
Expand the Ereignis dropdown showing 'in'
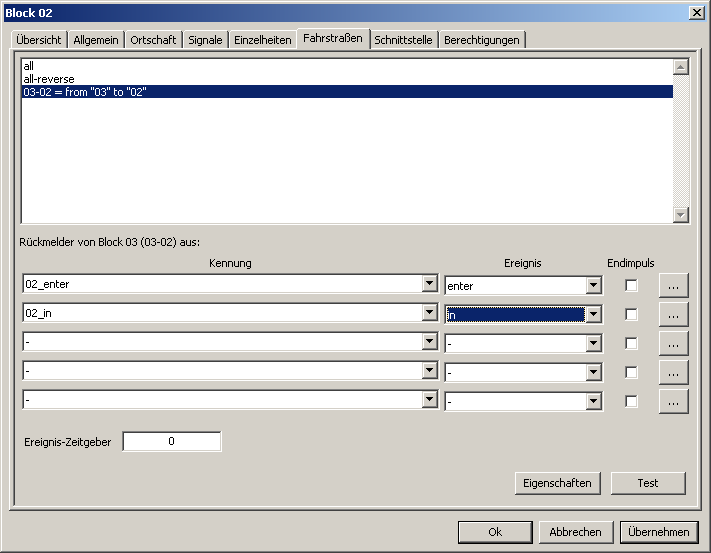(x=594, y=315)
